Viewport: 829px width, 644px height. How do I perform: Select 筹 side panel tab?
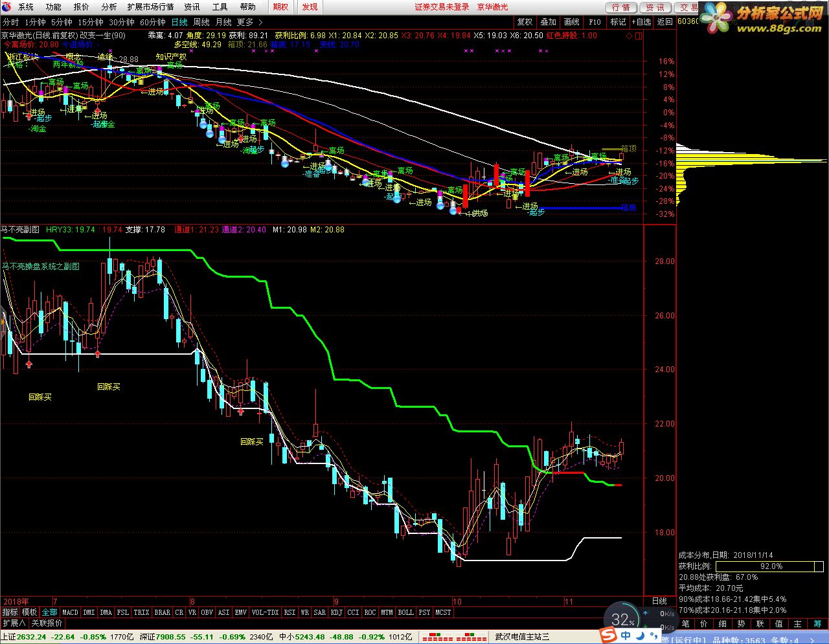coord(818,624)
